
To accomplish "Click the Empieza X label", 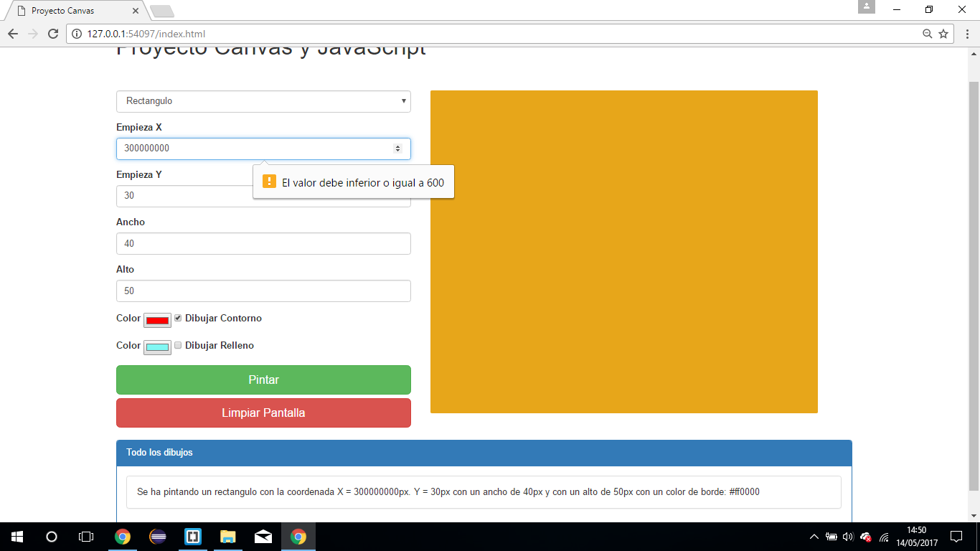I will 139,127.
